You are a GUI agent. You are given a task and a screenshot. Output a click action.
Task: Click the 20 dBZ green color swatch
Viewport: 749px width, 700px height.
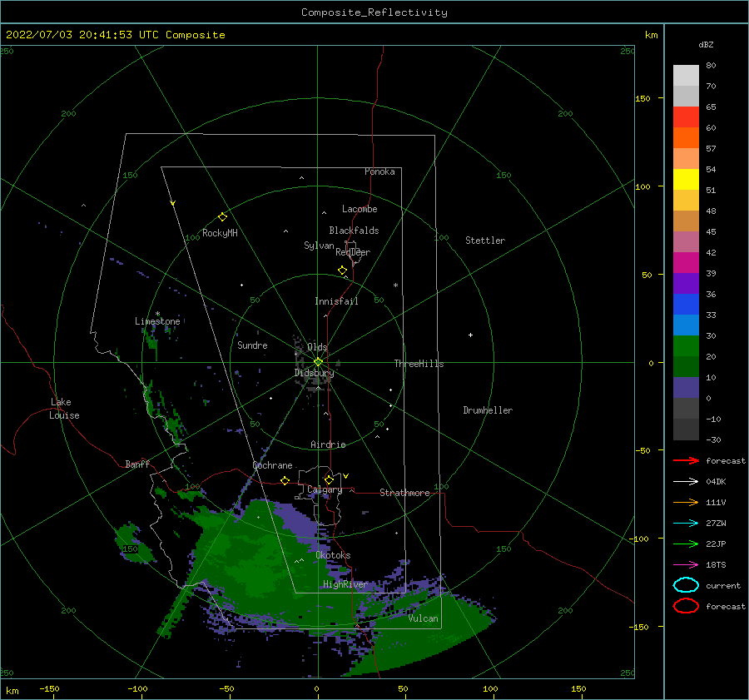[x=686, y=367]
